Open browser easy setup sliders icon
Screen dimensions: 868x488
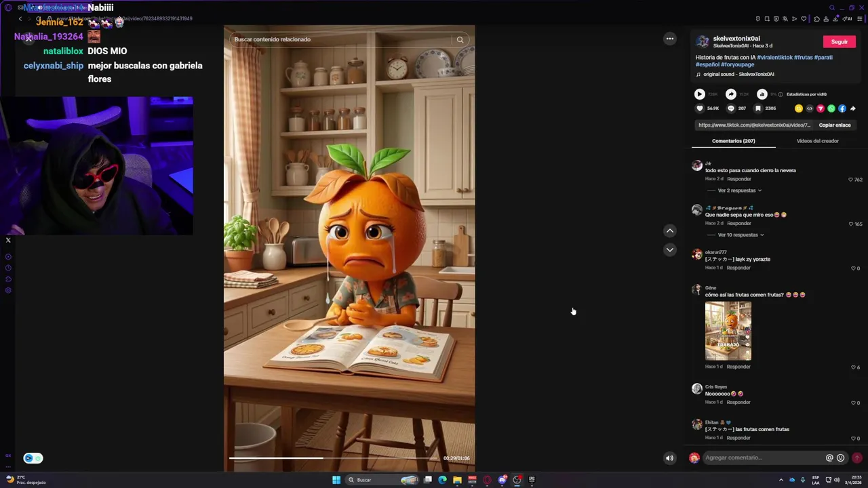tap(859, 19)
